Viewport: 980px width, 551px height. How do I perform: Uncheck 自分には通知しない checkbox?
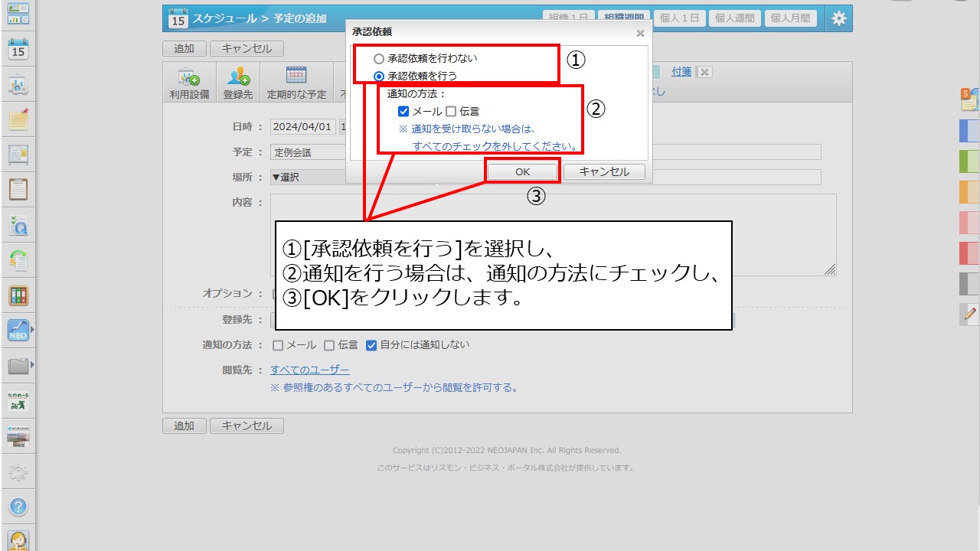pos(371,345)
